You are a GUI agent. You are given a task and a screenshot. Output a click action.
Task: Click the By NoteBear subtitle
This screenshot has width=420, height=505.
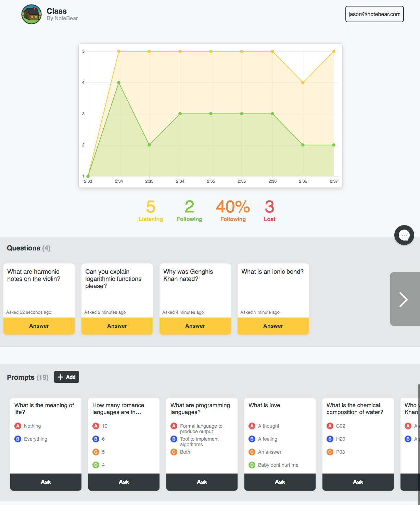click(62, 18)
